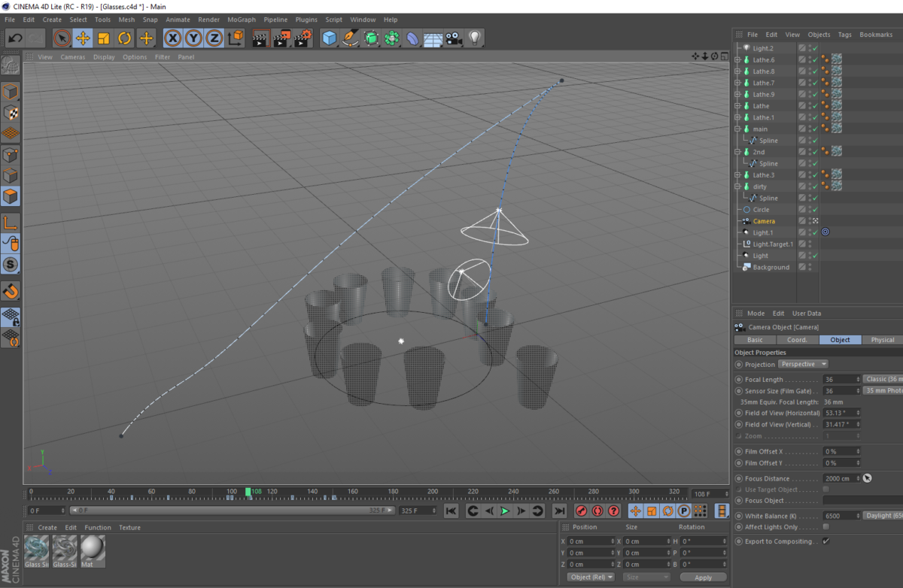
Task: Select the Light.Target.1 object
Action: [x=773, y=244]
